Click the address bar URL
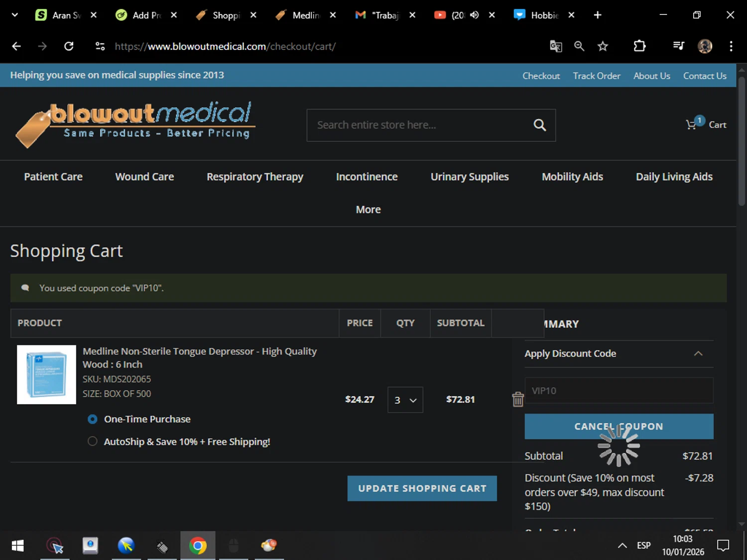The width and height of the screenshot is (747, 560). click(x=225, y=46)
